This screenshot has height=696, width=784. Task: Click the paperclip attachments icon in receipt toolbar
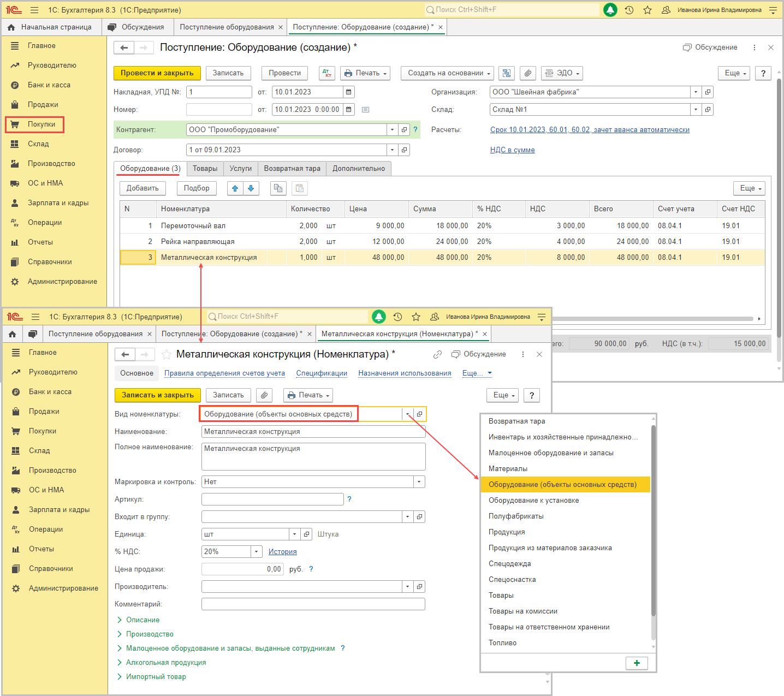click(527, 73)
